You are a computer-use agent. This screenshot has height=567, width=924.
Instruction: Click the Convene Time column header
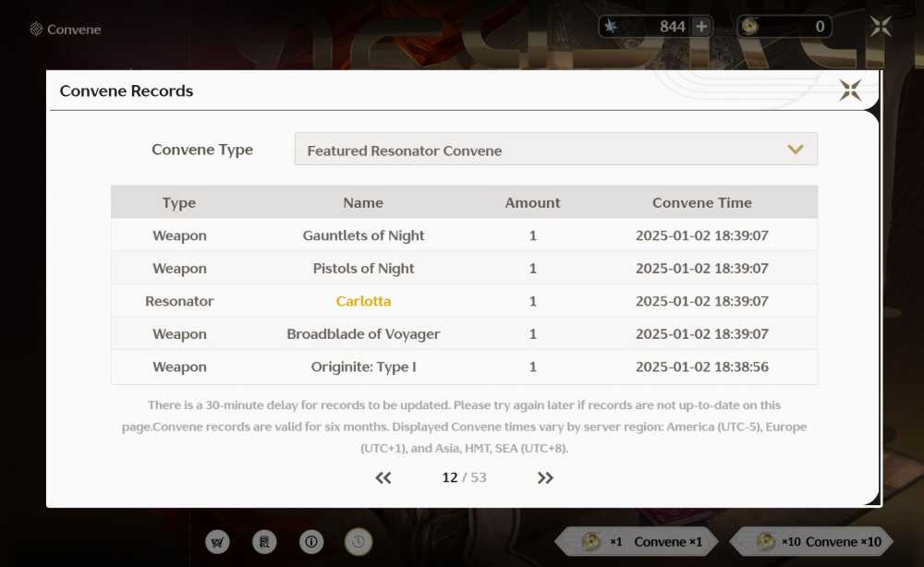(x=702, y=202)
